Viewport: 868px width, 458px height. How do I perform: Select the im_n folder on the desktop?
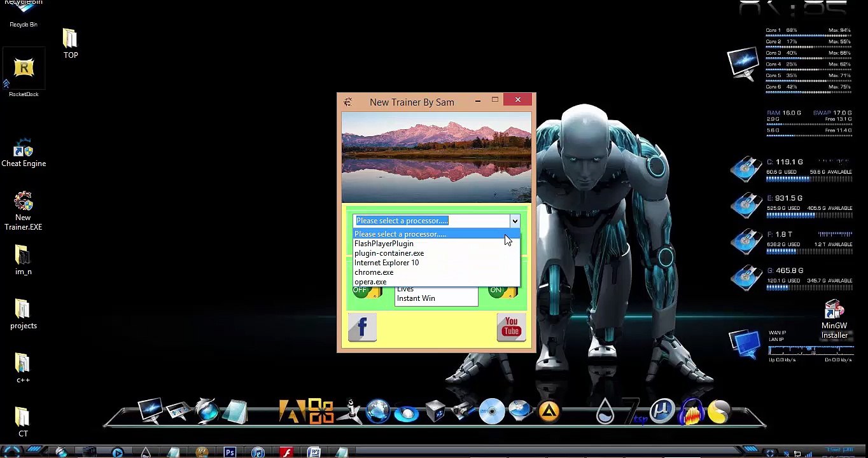(23, 261)
